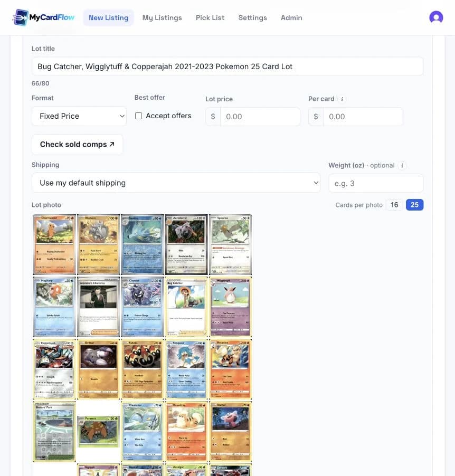
Task: Click the Per card info icon
Action: click(x=342, y=99)
